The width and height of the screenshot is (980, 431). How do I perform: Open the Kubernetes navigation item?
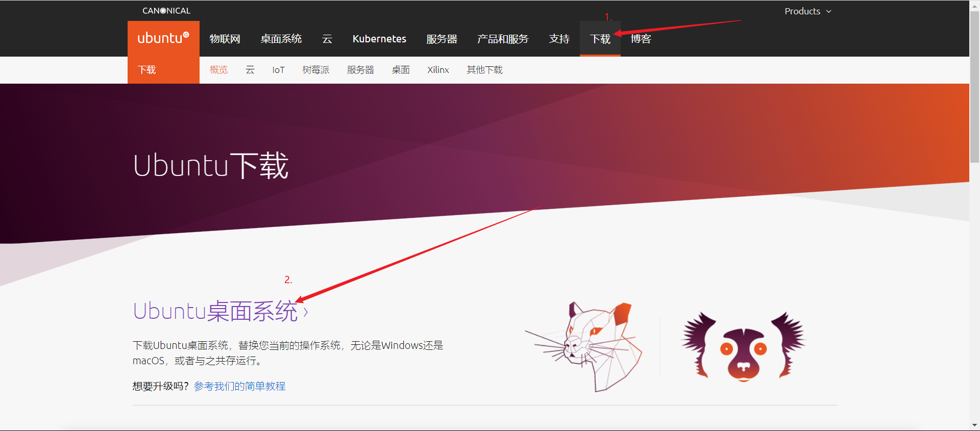pyautogui.click(x=379, y=39)
